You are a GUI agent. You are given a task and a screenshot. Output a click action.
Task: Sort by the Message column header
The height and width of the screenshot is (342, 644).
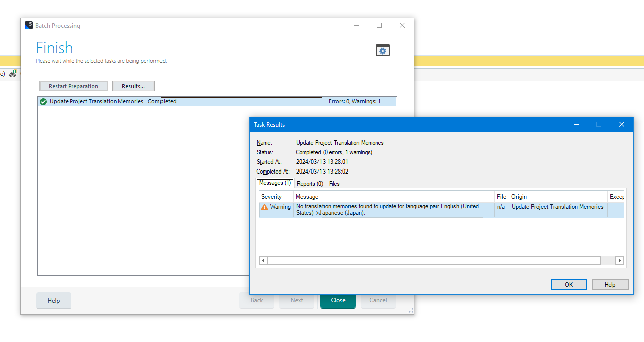(x=394, y=197)
